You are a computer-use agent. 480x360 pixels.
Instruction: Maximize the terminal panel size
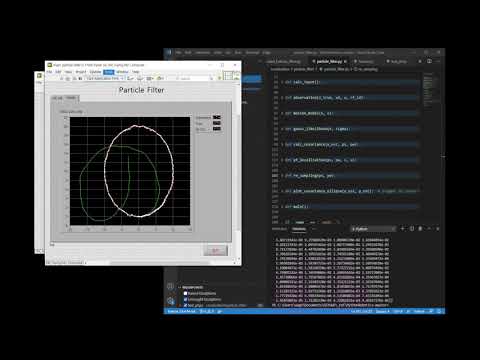point(429,229)
